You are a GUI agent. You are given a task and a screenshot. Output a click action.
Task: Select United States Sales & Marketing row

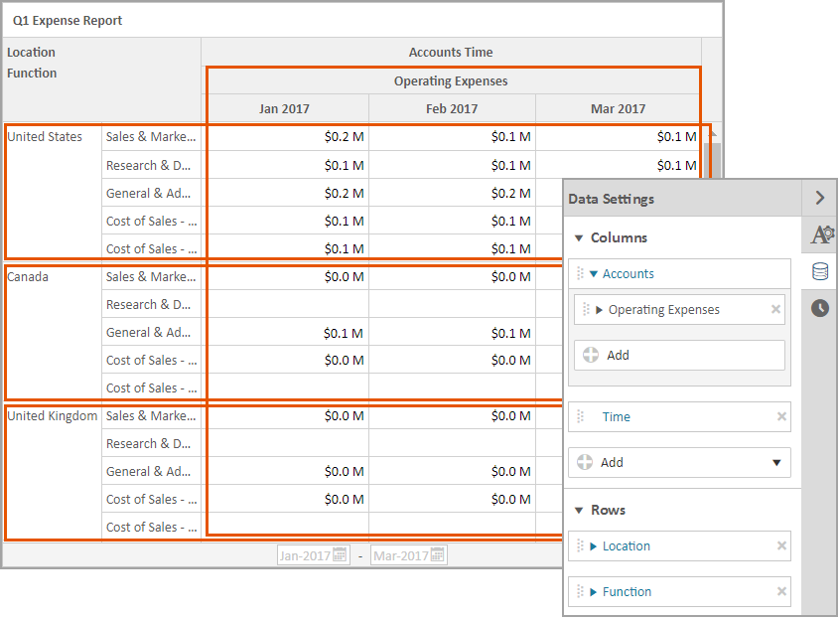151,137
